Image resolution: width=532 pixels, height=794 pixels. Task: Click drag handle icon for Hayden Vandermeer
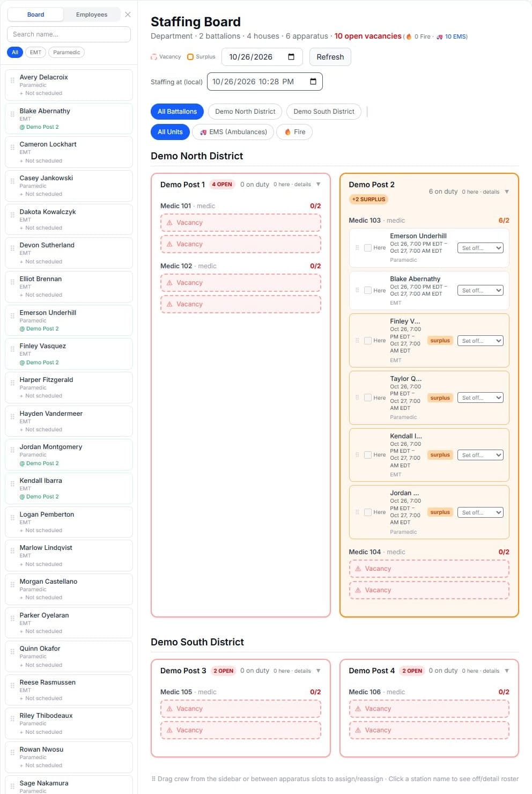pyautogui.click(x=12, y=417)
